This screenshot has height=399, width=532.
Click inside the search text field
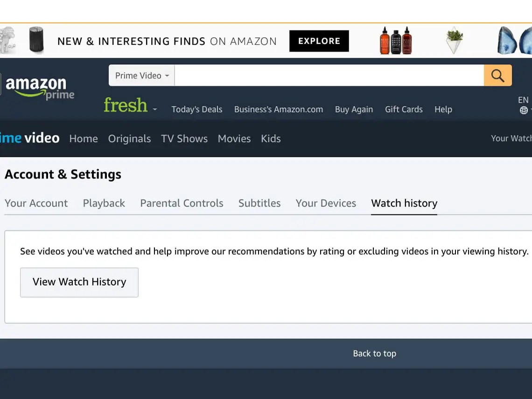[x=329, y=75]
